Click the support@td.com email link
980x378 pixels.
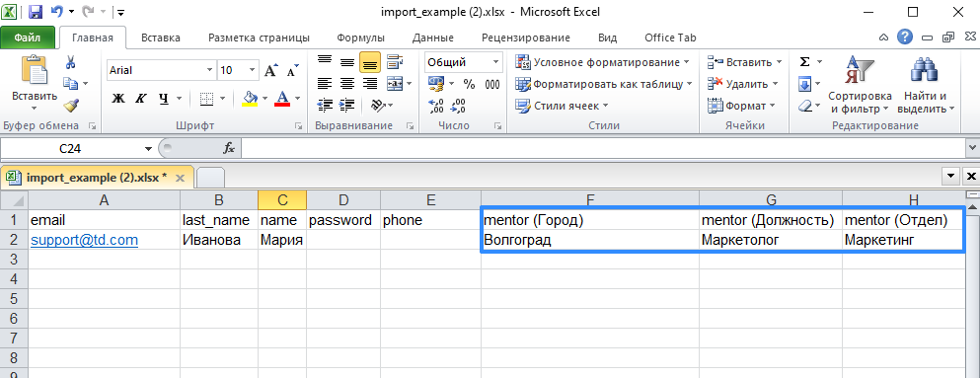tap(84, 240)
